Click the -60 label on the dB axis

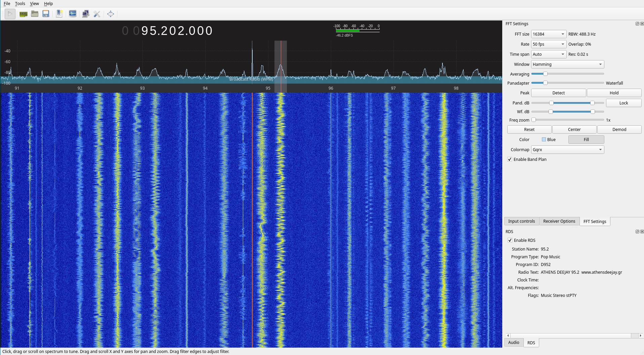tap(7, 62)
